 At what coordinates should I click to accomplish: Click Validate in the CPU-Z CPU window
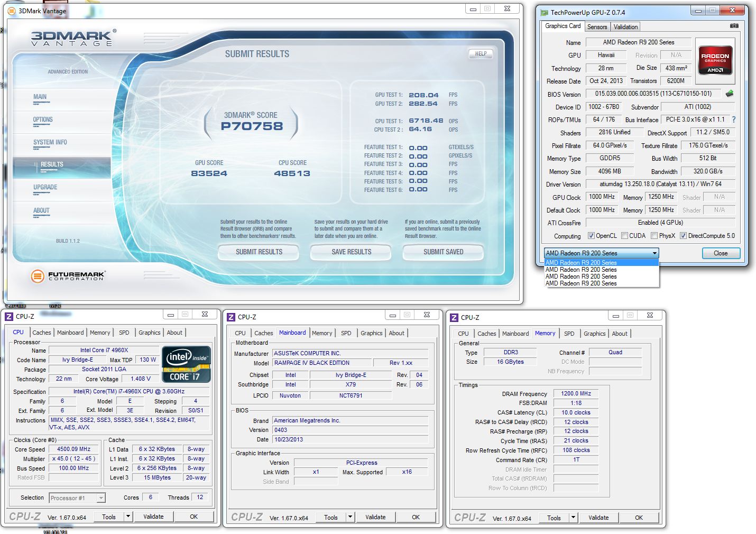[x=153, y=517]
